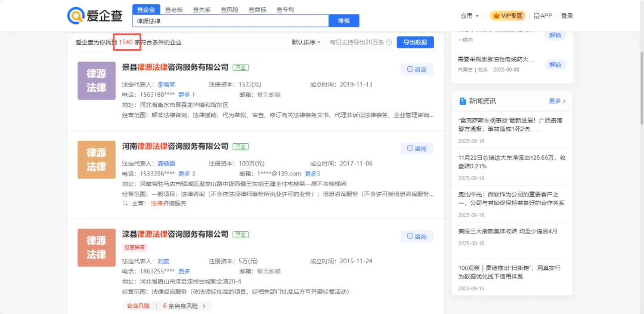Click founding date 2015-11-24
This screenshot has height=314, width=644.
[356, 261]
